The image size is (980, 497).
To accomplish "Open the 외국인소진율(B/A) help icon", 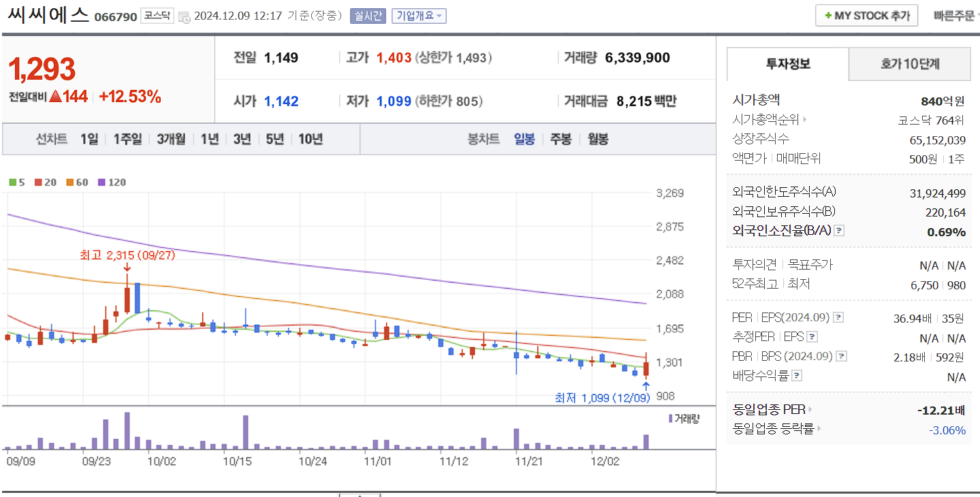I will point(840,230).
